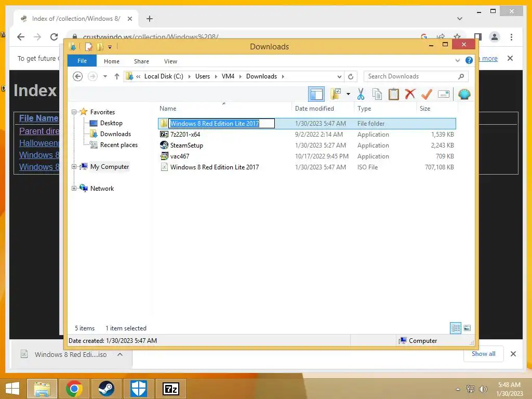Click the Rename icon in toolbar

444,94
